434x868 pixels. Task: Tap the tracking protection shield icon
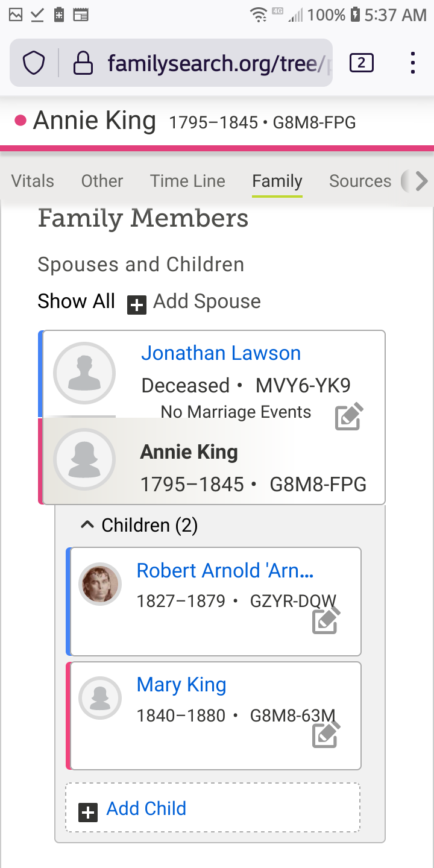(34, 63)
